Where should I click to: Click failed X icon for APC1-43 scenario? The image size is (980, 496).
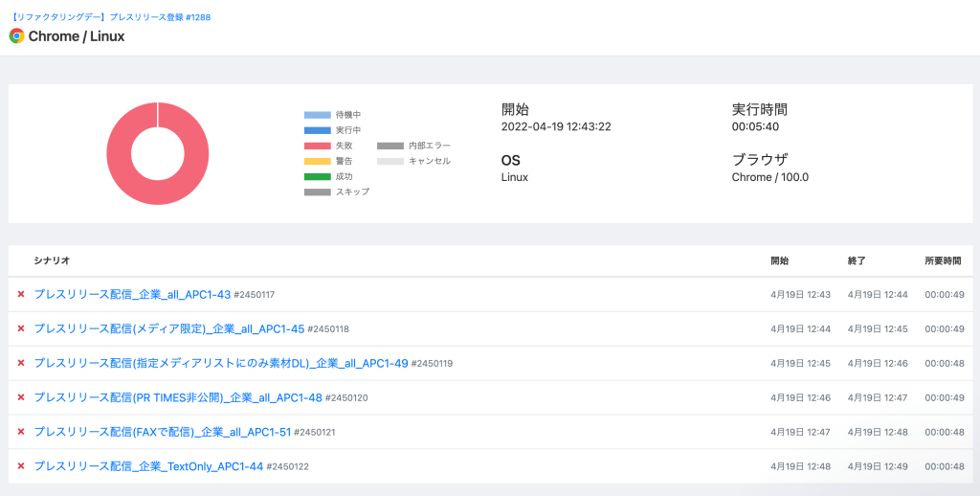pyautogui.click(x=21, y=294)
